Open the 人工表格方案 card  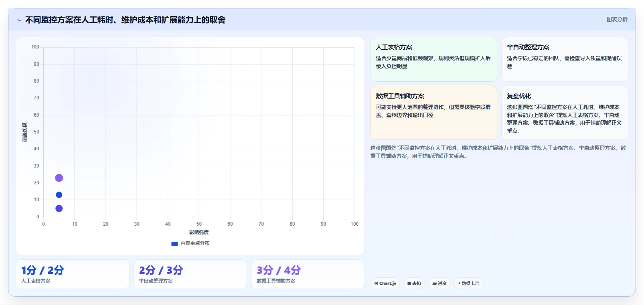[433, 59]
